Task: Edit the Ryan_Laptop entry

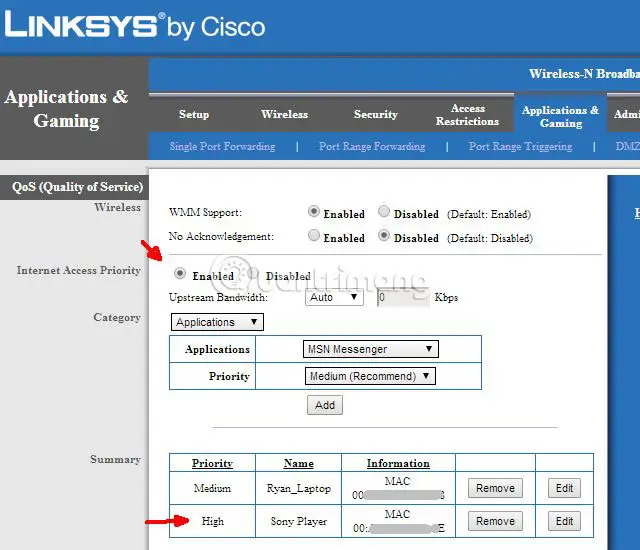Action: tap(564, 488)
